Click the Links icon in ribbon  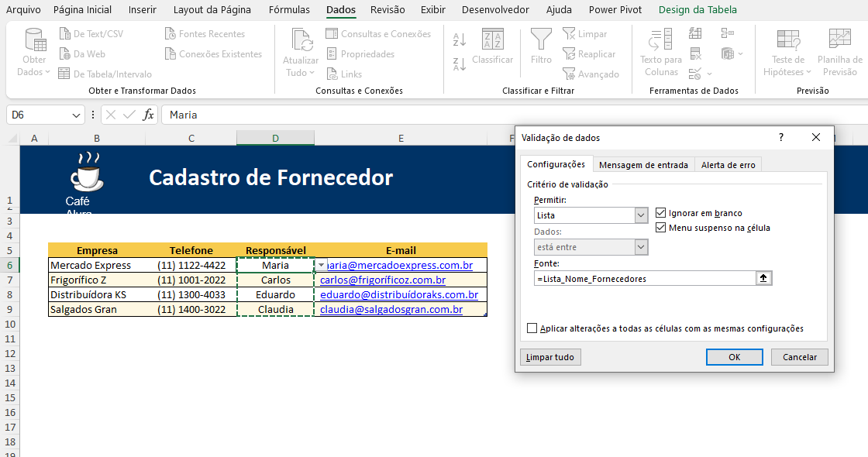[x=332, y=74]
